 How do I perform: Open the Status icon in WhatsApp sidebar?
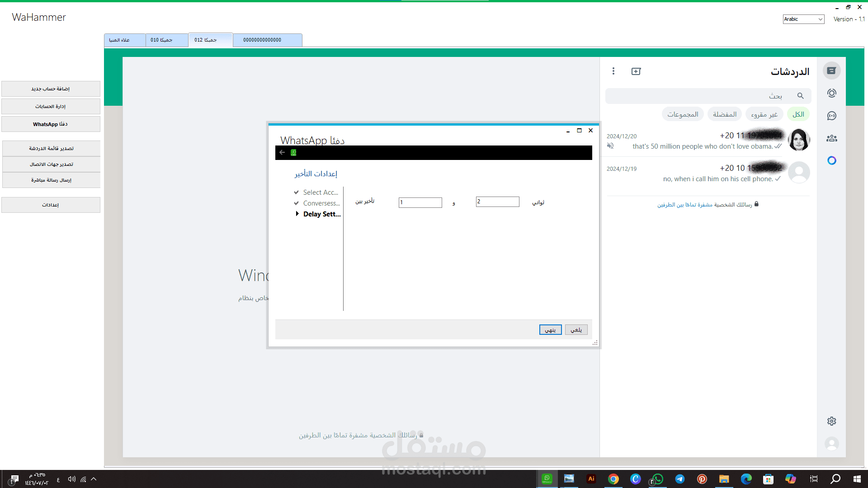coord(831,93)
